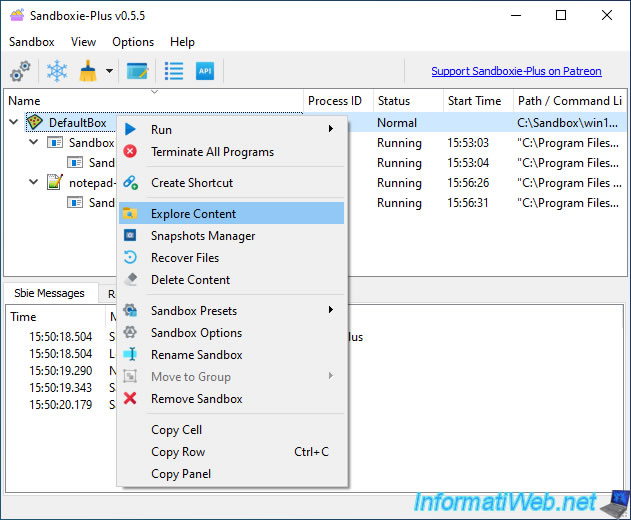
Task: Open the Support Sandboxie-Plus on Patreon link
Action: coord(516,71)
